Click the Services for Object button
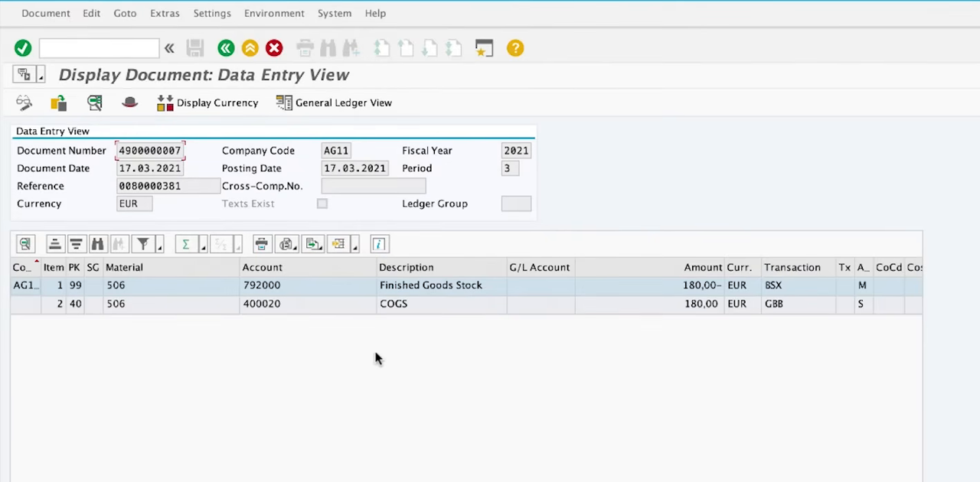This screenshot has width=980, height=482. coord(24,75)
